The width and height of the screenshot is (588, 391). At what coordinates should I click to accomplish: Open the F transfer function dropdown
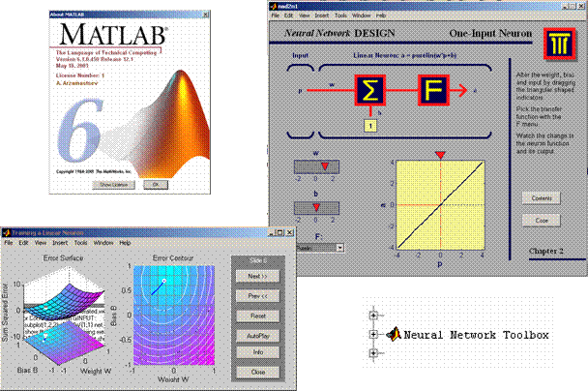click(339, 248)
